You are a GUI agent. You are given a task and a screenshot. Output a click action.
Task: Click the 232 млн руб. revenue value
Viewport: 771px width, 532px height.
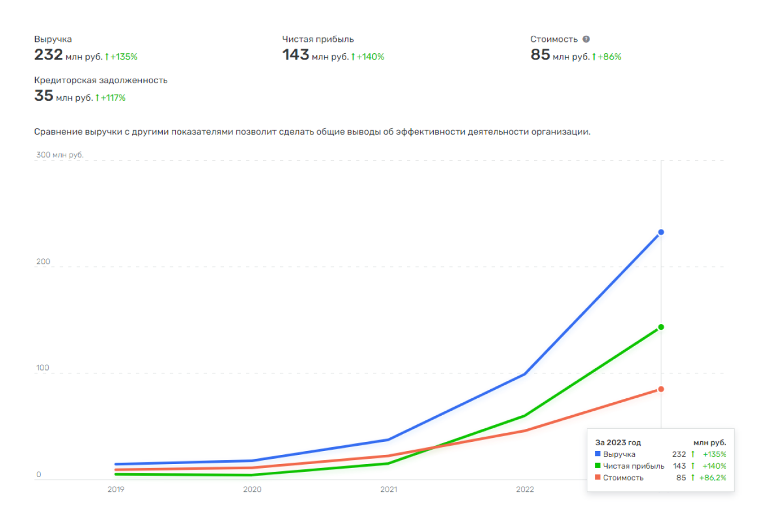click(x=68, y=55)
